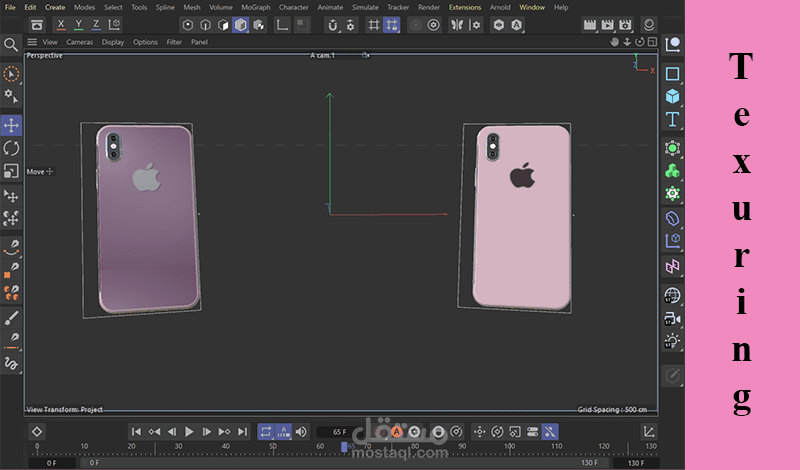Open the MoGraph menu
Screen dimensions: 800x470
point(256,7)
